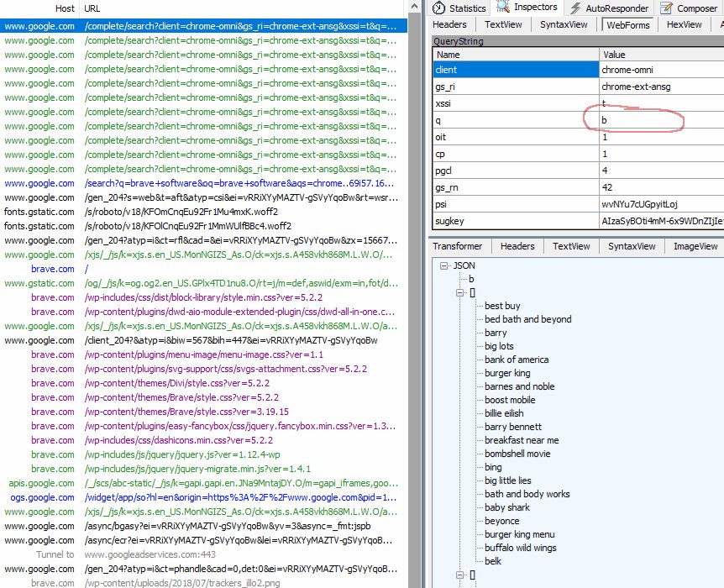Click the AutoResponder lightning icon

coord(575,8)
